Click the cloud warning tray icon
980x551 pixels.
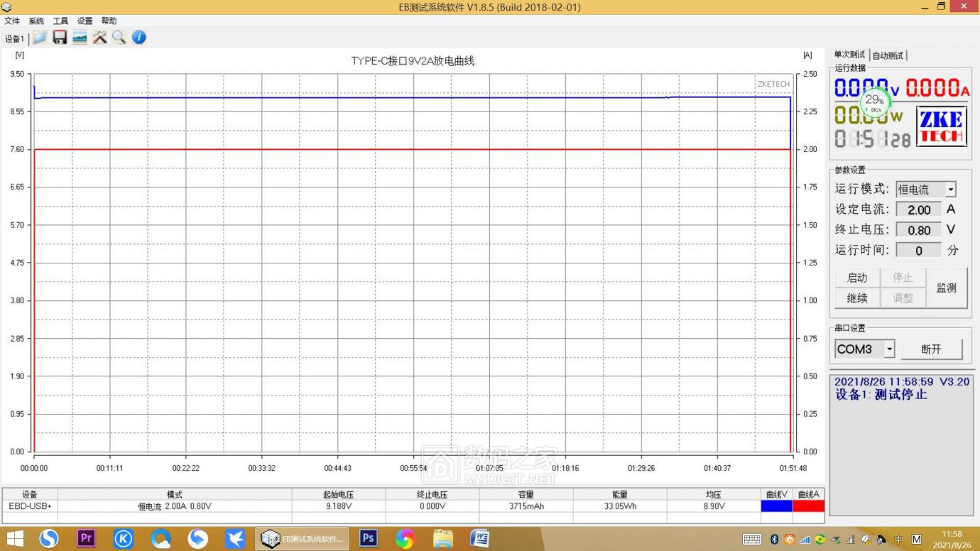[866, 540]
